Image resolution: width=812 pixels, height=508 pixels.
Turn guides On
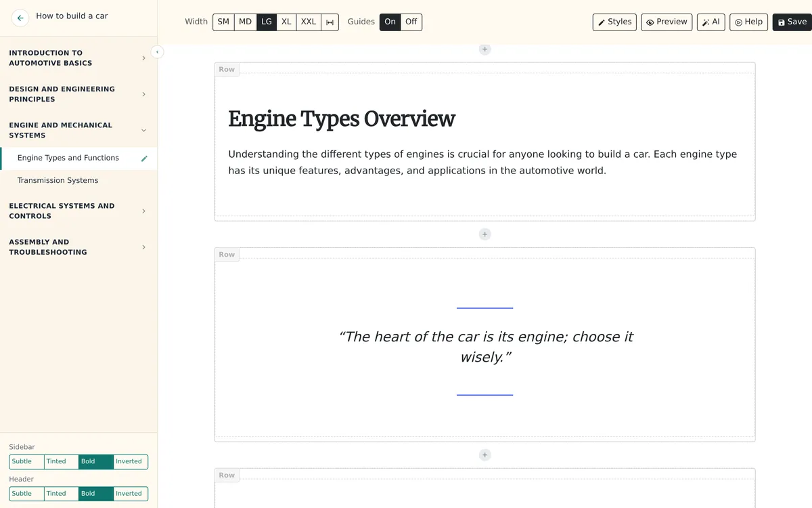[x=390, y=22]
